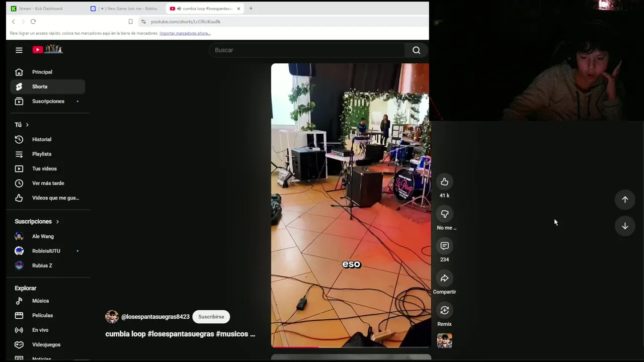Click the search magnifier button
The height and width of the screenshot is (362, 644).
tap(416, 50)
